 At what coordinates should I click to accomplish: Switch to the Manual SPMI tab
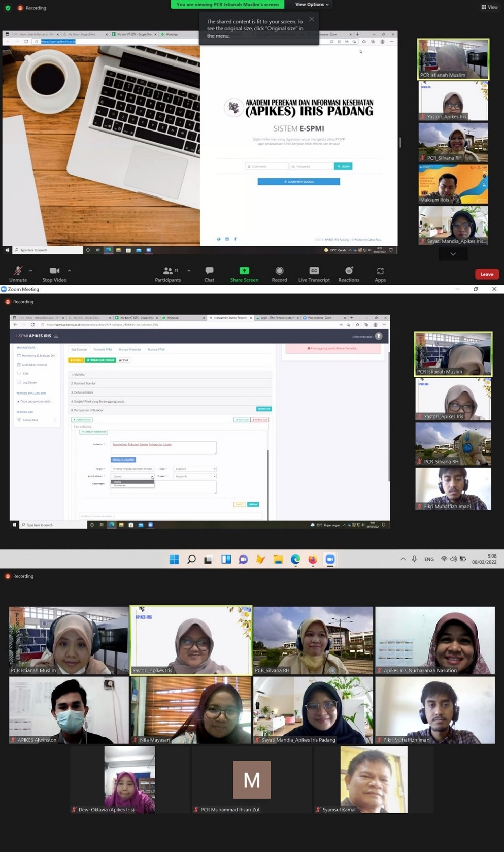pos(156,349)
